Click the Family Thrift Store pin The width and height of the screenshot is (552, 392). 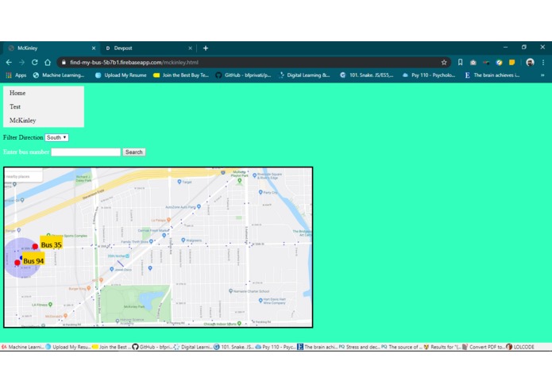click(x=151, y=241)
